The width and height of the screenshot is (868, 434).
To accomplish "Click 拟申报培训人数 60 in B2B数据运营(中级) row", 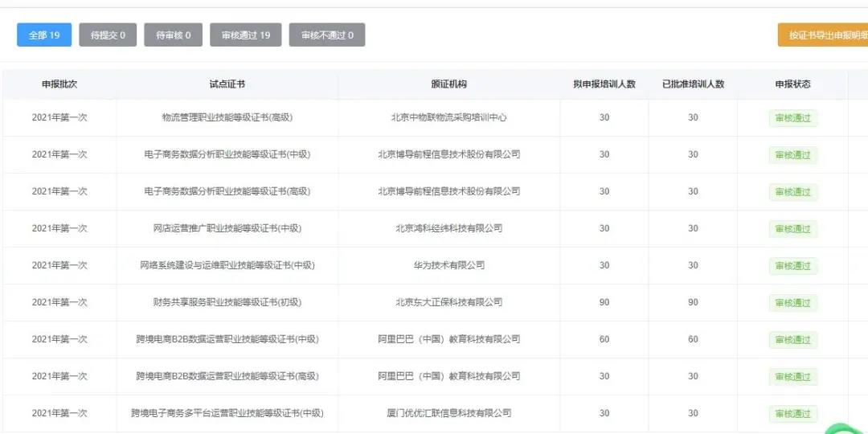I will click(604, 339).
